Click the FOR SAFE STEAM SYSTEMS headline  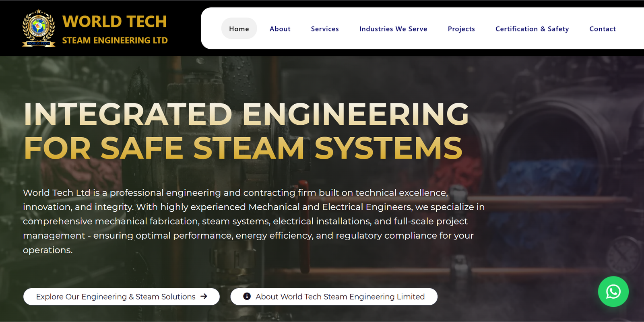tap(243, 148)
